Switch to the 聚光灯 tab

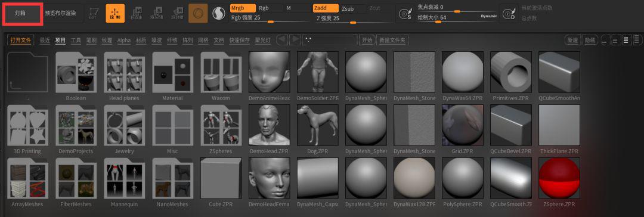pyautogui.click(x=262, y=41)
